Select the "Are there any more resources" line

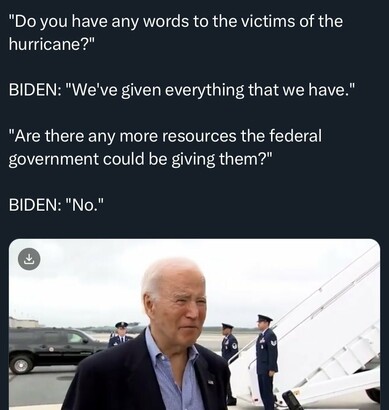pyautogui.click(x=165, y=136)
